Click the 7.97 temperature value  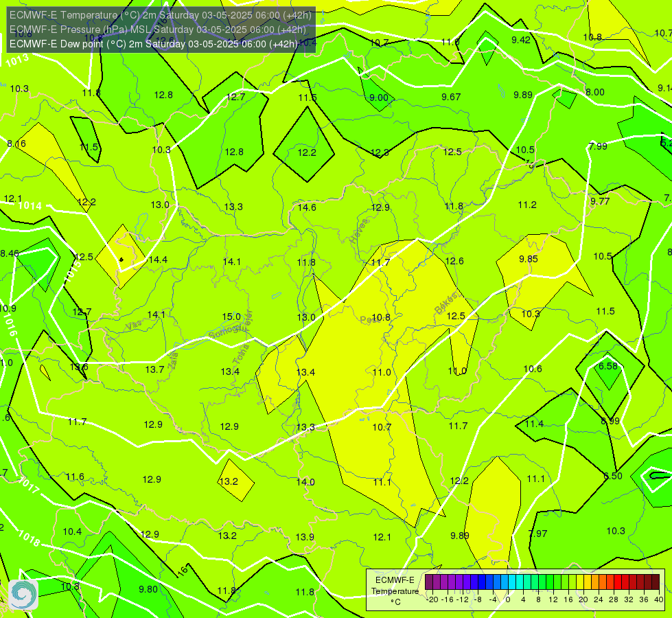point(538,534)
